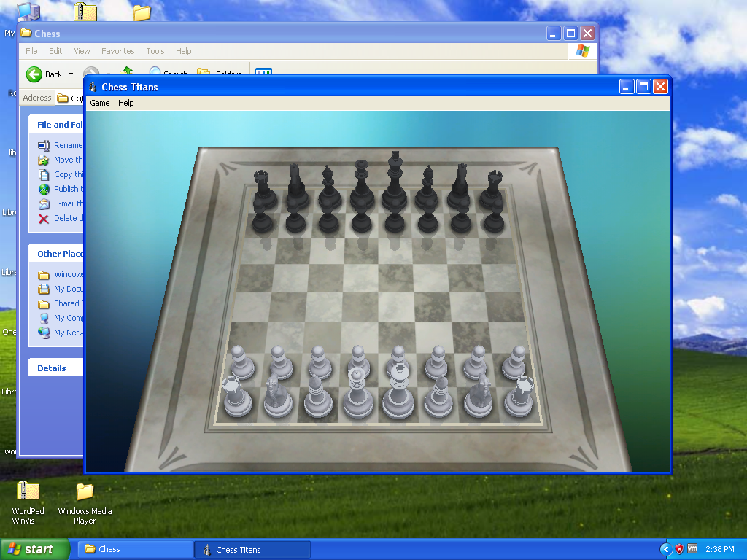Viewport: 747px width, 560px height.
Task: Click the Address bar field in explorer
Action: pos(69,98)
